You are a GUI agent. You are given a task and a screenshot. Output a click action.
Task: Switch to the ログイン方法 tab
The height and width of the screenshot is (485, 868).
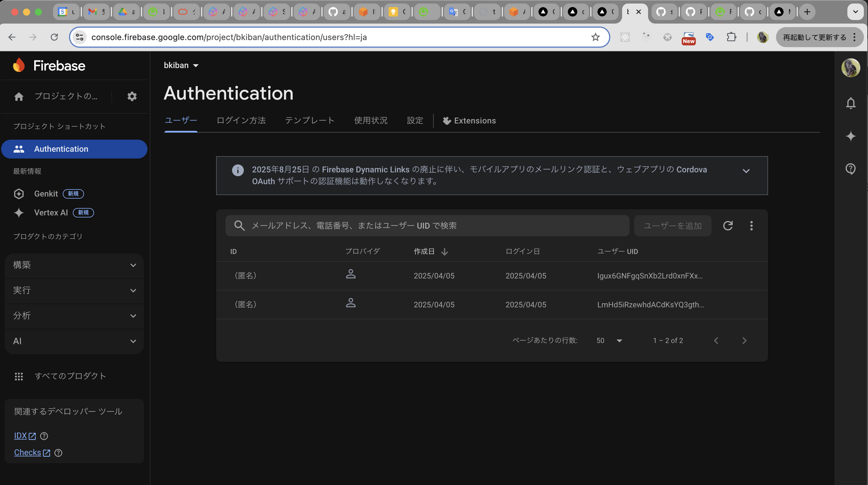[241, 121]
